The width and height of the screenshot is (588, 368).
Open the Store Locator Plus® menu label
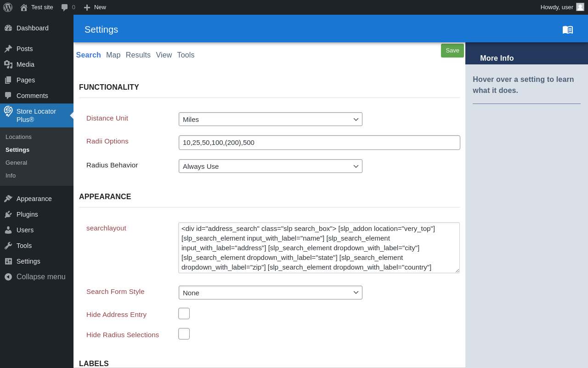[36, 115]
